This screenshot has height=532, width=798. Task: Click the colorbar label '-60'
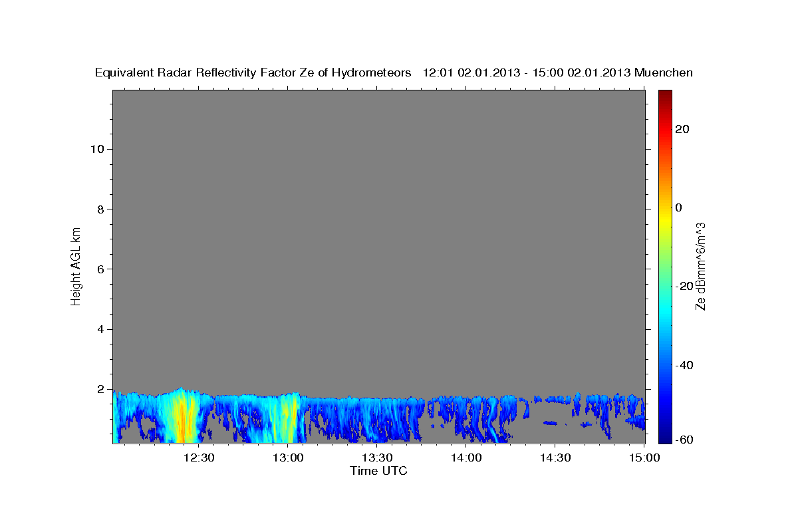point(684,440)
